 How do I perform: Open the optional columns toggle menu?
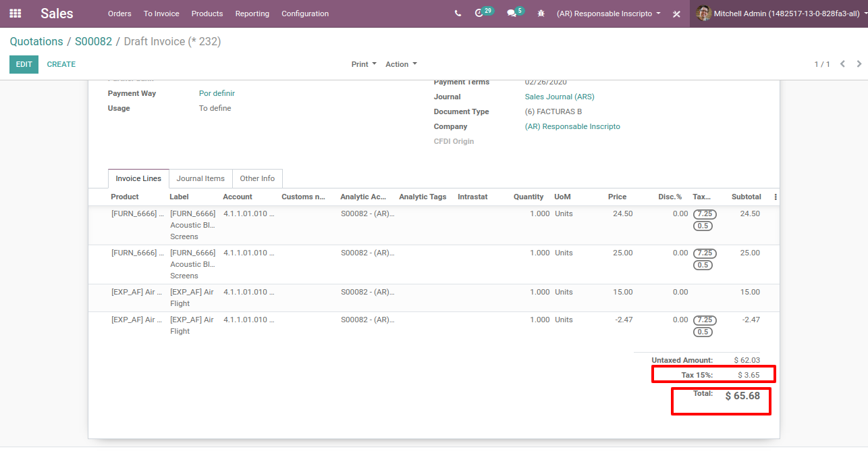click(x=775, y=197)
